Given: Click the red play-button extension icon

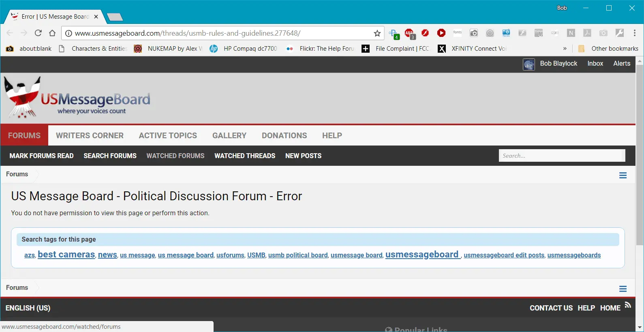Looking at the screenshot, I should [x=441, y=33].
